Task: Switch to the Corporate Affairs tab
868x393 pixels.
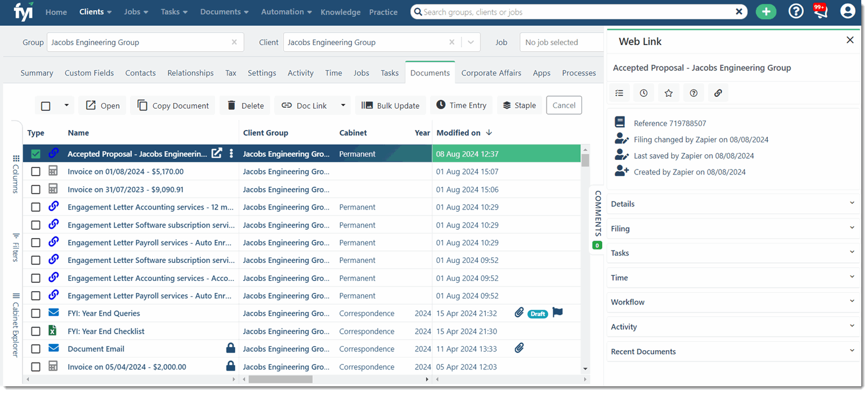Action: coord(491,73)
